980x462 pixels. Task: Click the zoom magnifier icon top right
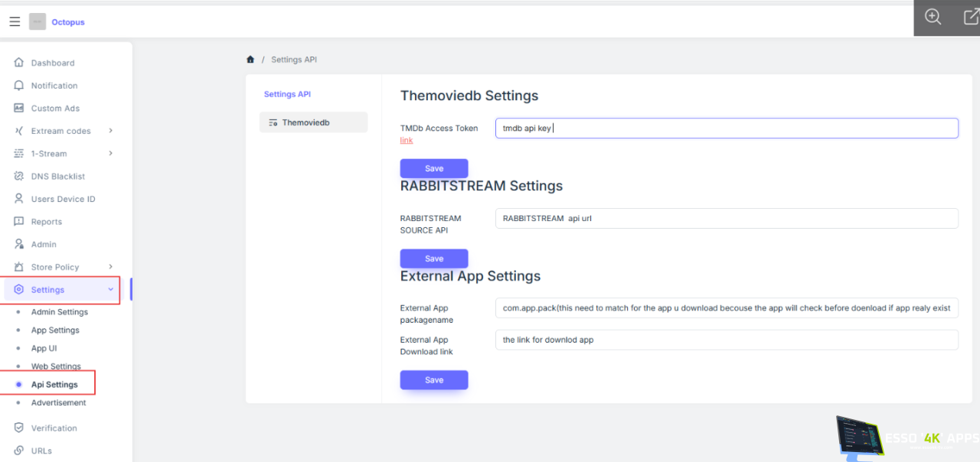pos(933,18)
